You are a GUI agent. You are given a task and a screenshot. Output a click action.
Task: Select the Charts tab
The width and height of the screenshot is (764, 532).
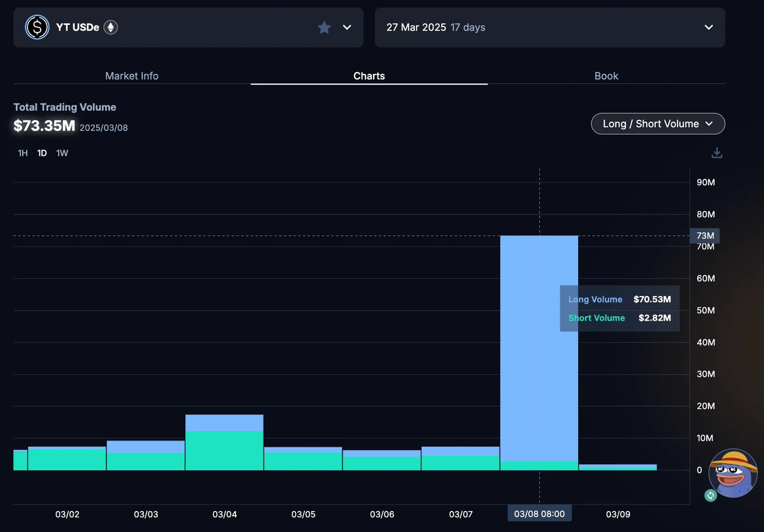369,76
